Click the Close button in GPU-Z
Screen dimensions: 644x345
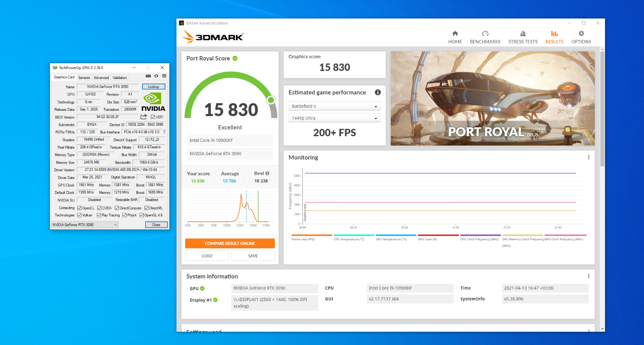(x=156, y=225)
